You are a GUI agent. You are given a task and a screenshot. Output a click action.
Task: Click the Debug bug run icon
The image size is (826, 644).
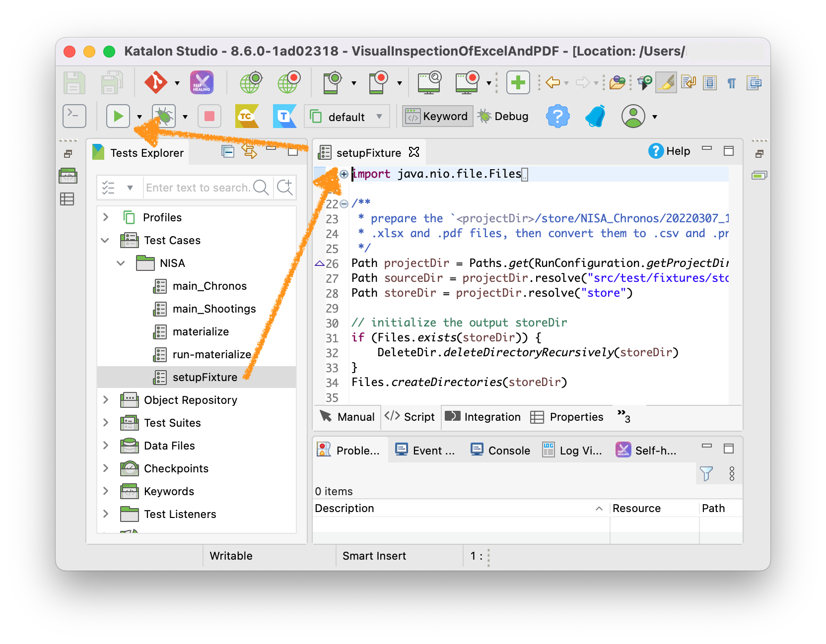pos(164,116)
